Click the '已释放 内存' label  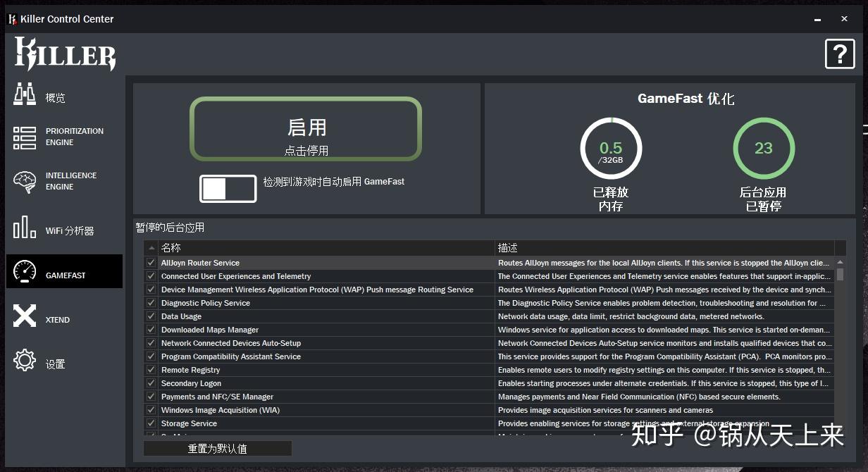pos(611,199)
